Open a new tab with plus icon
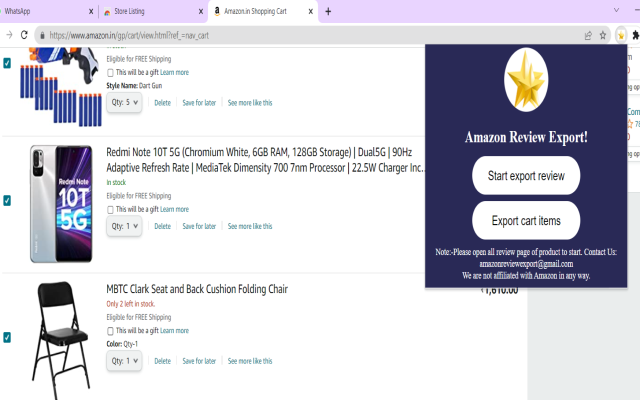The height and width of the screenshot is (400, 640). point(328,11)
